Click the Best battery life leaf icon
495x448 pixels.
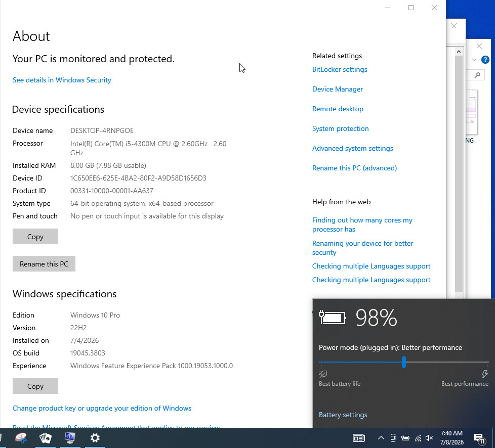pos(323,374)
